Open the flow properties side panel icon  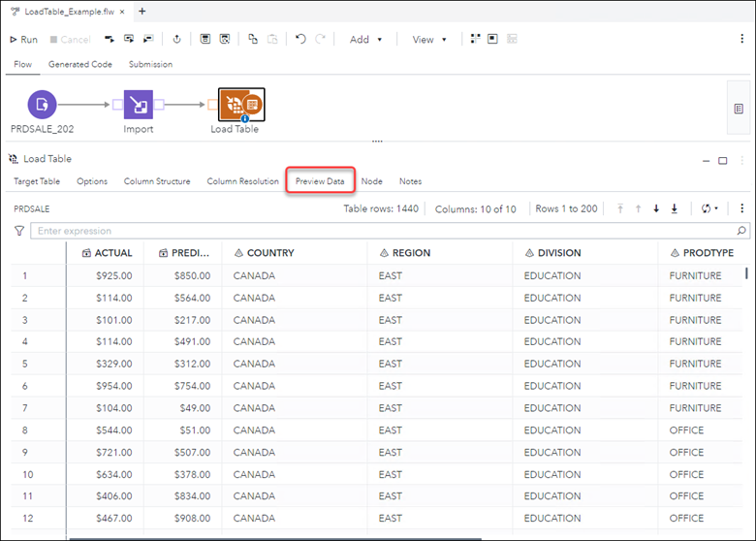(739, 109)
